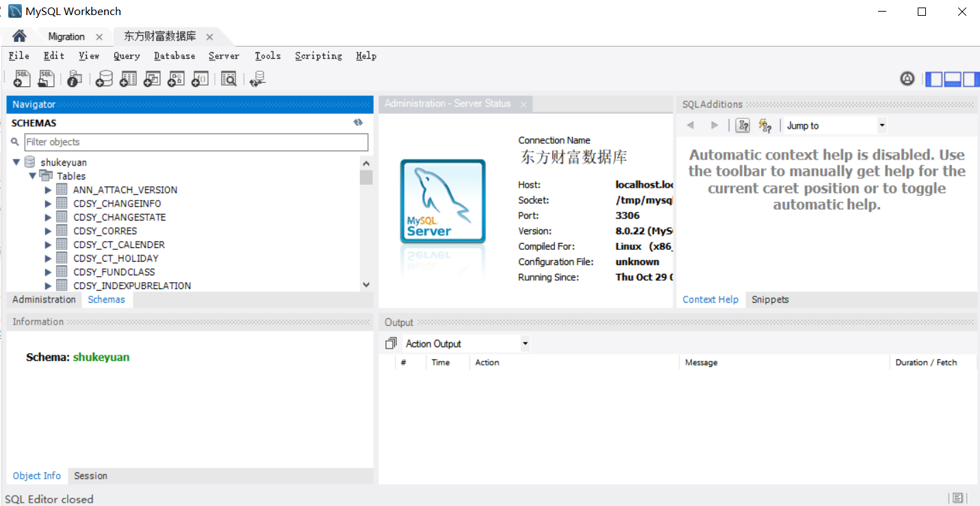Reconnect to DBMS toolbar icon
The width and height of the screenshot is (980, 506).
pos(257,79)
